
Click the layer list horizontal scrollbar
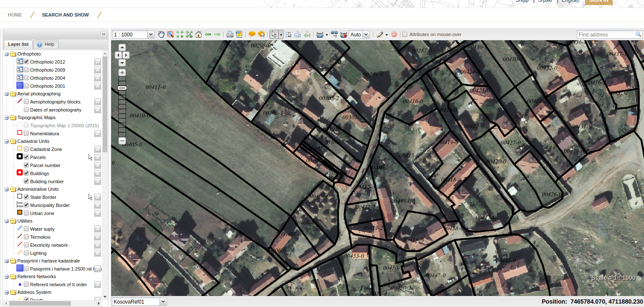tap(40, 303)
